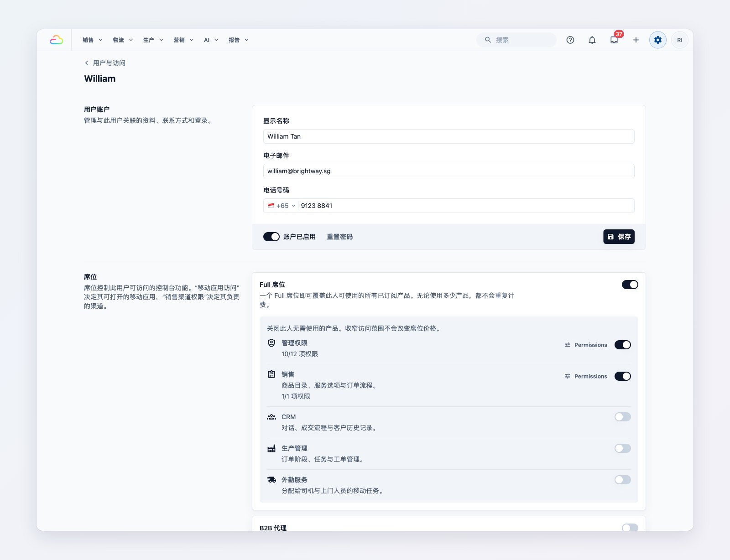Open inbox icon with 37 badge
The width and height of the screenshot is (730, 560).
coord(614,40)
